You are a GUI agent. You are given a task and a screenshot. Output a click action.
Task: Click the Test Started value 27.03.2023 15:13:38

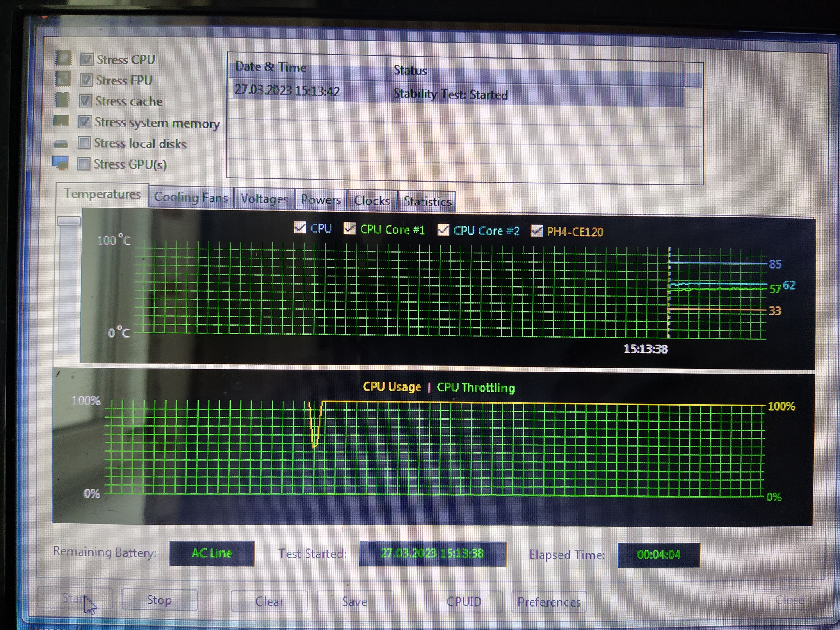coord(432,554)
